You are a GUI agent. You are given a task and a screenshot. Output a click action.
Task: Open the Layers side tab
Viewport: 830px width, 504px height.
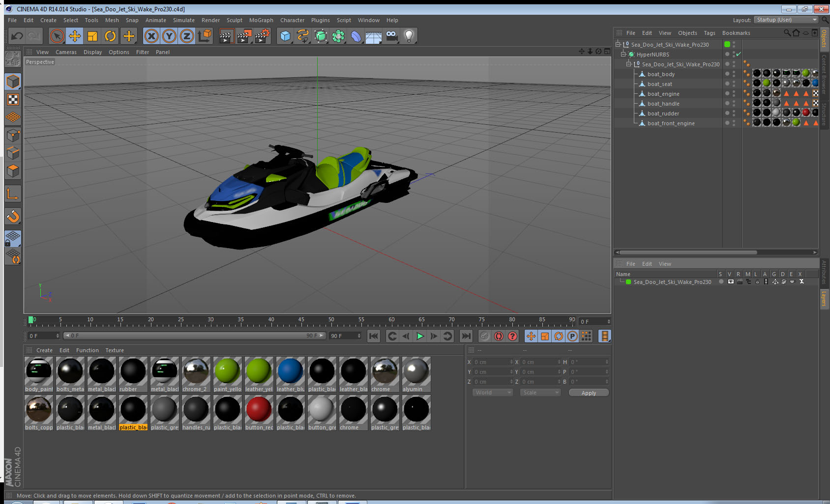[x=824, y=299]
